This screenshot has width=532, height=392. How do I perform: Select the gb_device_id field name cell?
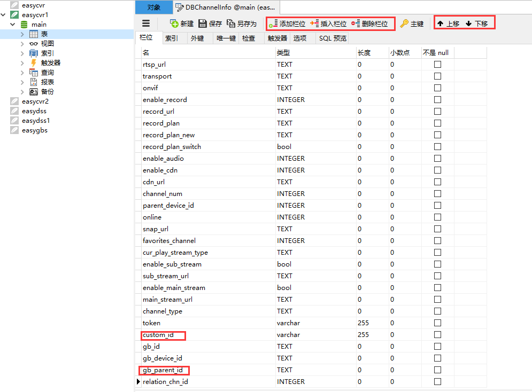(x=209, y=358)
